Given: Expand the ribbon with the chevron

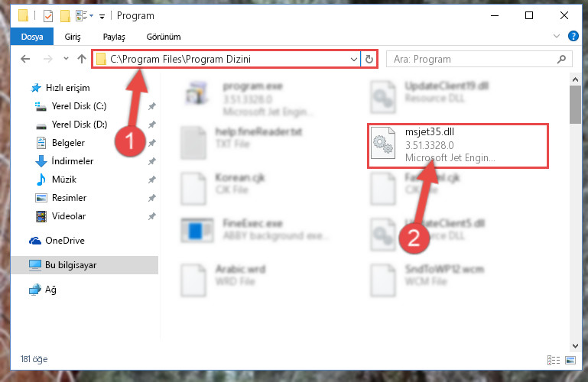Looking at the screenshot, I should click(557, 36).
